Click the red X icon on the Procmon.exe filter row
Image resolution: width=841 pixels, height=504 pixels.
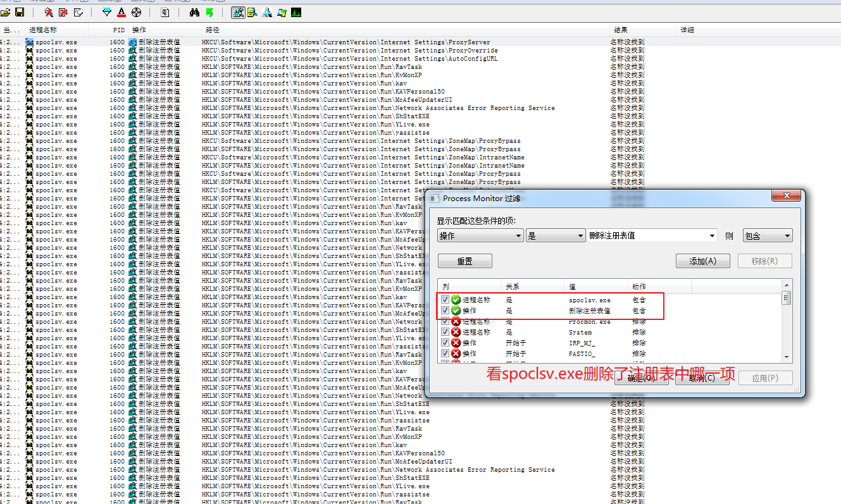coord(456,321)
